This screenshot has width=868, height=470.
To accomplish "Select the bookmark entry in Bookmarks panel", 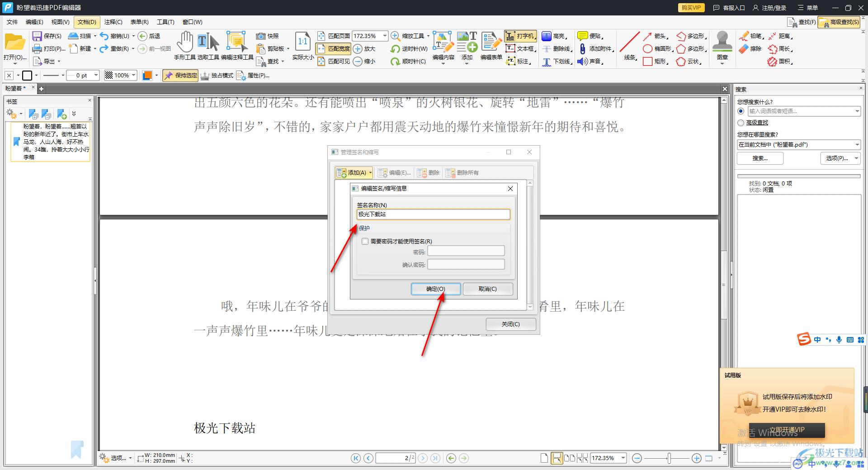I will [x=51, y=142].
